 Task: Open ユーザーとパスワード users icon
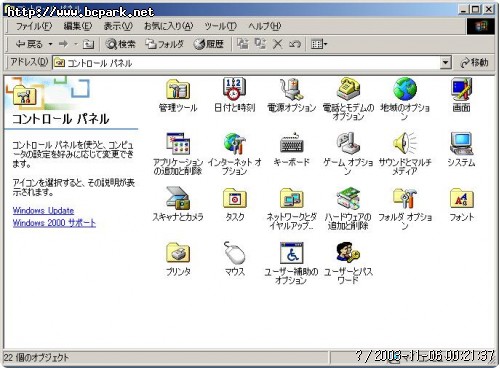click(348, 253)
